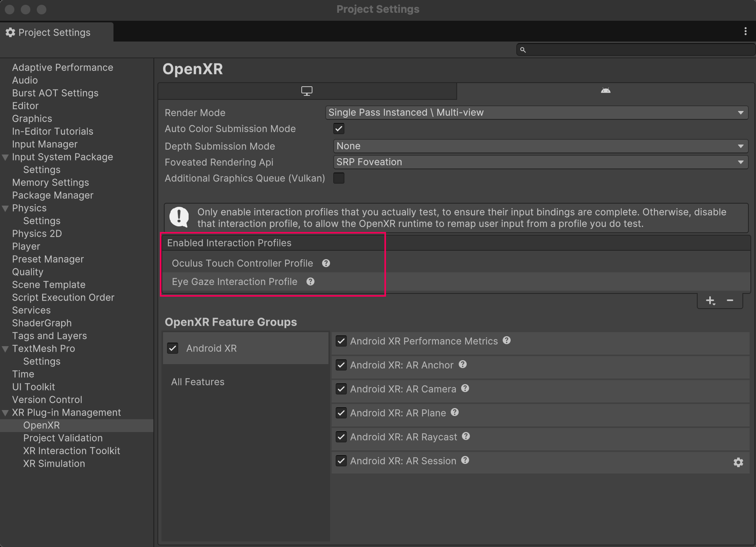Open the AR Session settings gear
The width and height of the screenshot is (756, 547).
pyautogui.click(x=738, y=462)
